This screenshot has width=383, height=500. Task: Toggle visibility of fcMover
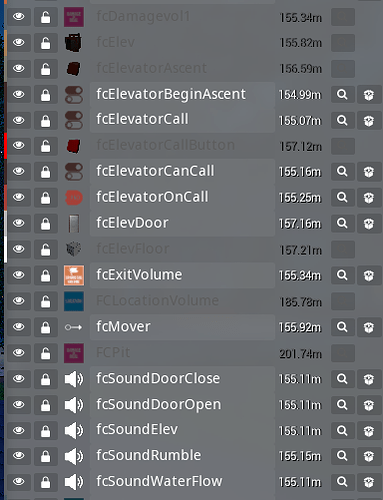click(x=19, y=327)
